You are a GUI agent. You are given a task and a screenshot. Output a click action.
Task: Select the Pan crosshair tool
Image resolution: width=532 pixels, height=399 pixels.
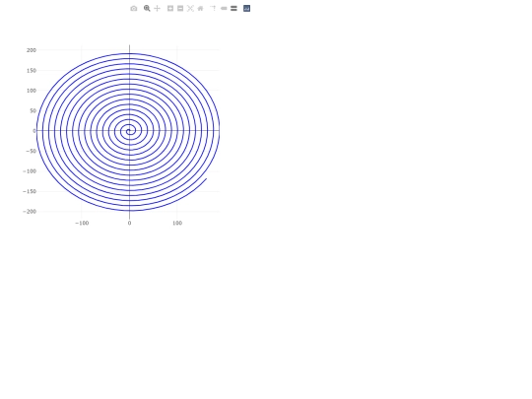[157, 9]
